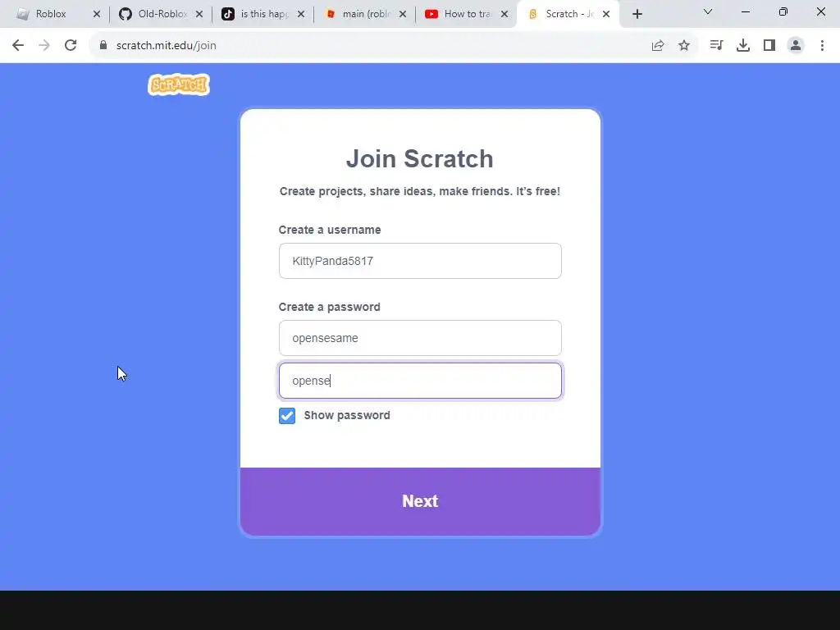This screenshot has width=840, height=630.
Task: Open the Chrome downloads icon
Action: (x=743, y=46)
